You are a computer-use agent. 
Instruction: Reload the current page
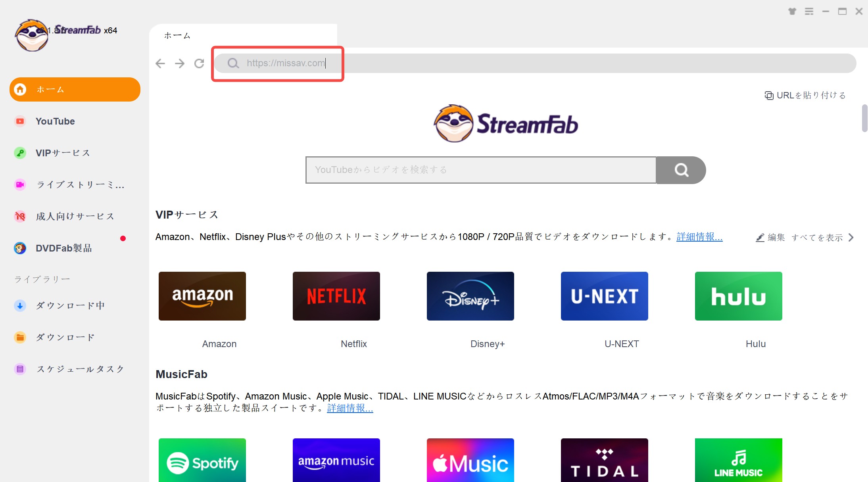(x=199, y=63)
